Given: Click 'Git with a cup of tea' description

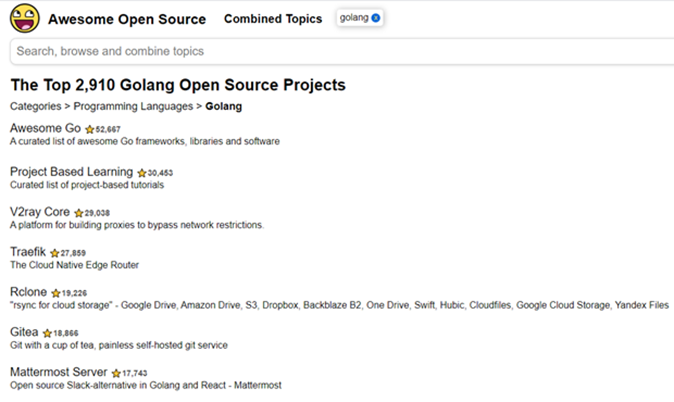Looking at the screenshot, I should (x=119, y=345).
